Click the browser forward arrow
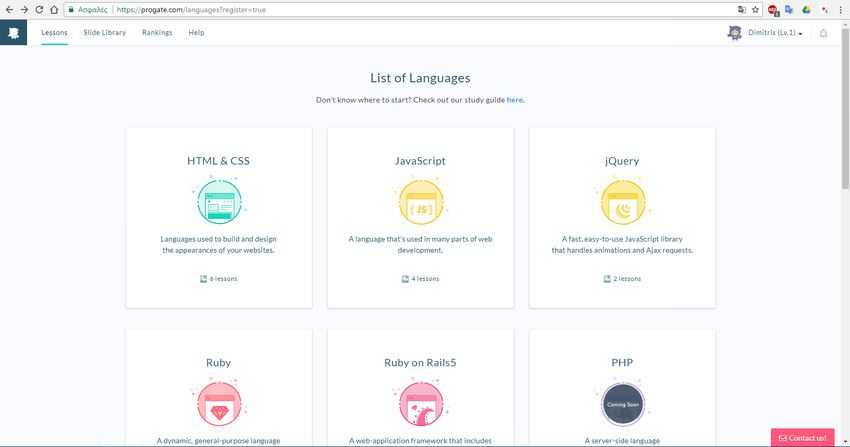 (24, 10)
